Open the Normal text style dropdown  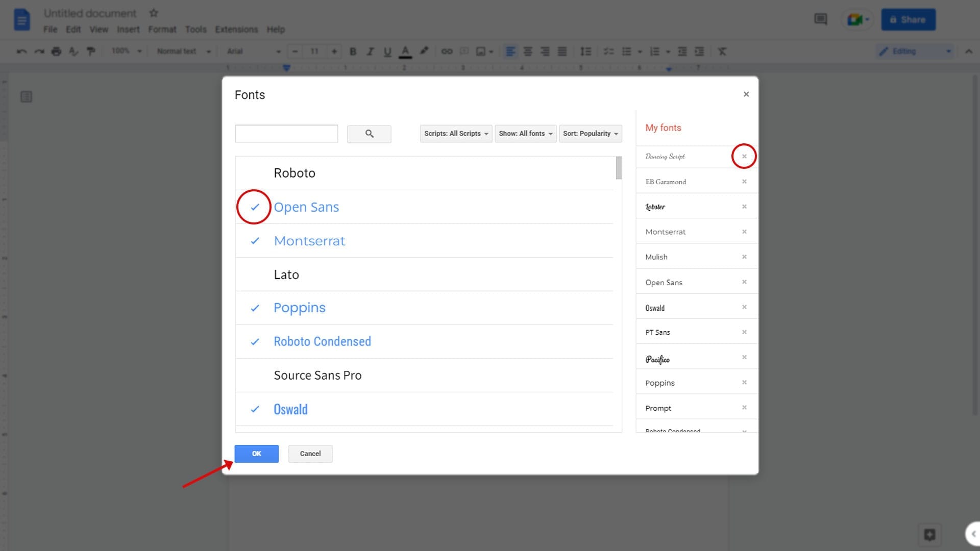184,52
